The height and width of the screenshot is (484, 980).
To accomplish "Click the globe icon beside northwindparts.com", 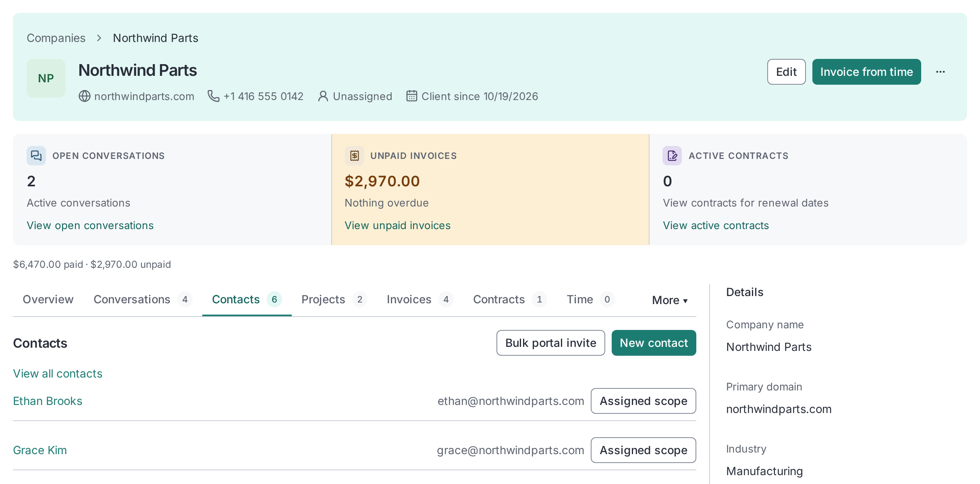I will [x=85, y=96].
